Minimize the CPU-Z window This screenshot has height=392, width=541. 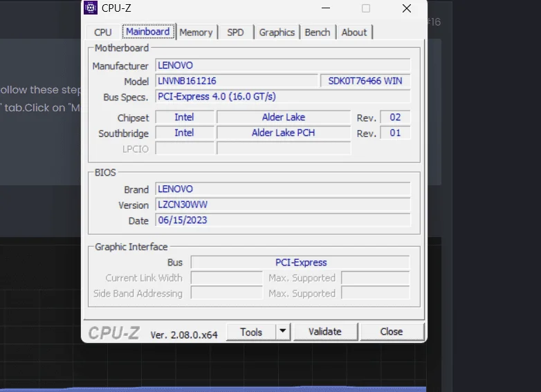coord(326,8)
